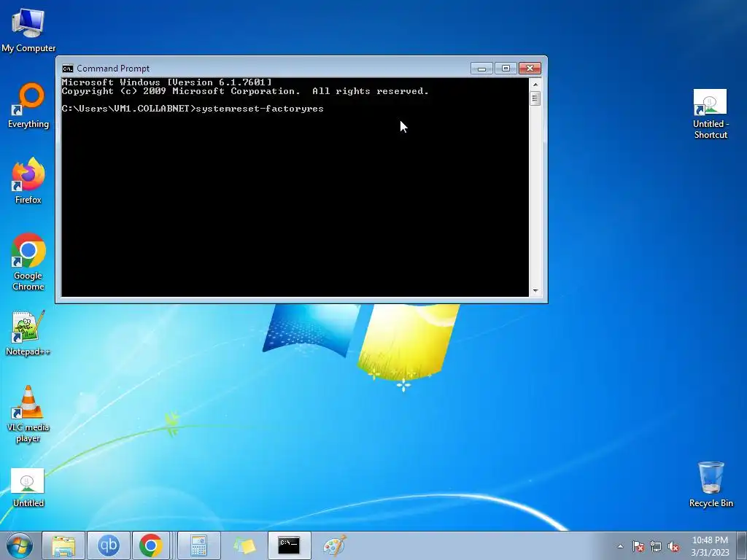Open My Computer desktop icon
Image resolution: width=747 pixels, height=560 pixels.
[x=28, y=29]
